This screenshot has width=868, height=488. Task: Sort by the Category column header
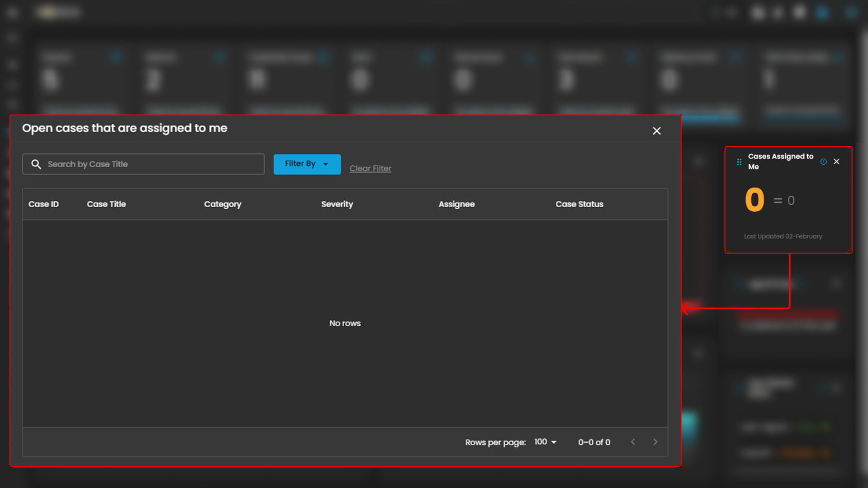222,204
